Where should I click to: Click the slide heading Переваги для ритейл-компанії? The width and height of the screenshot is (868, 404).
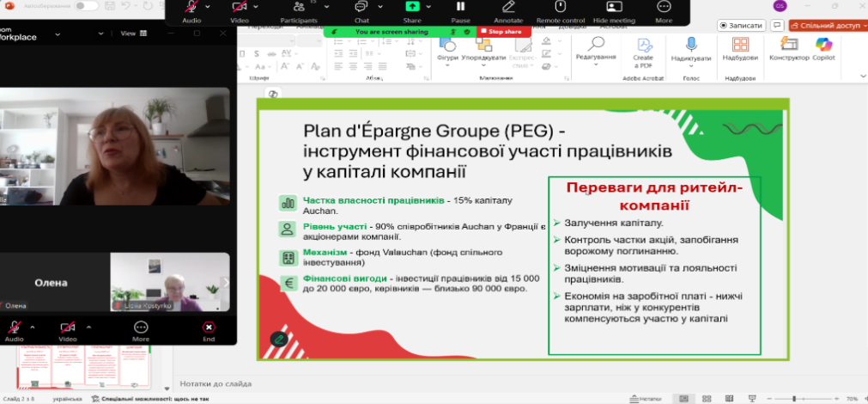[x=653, y=196]
